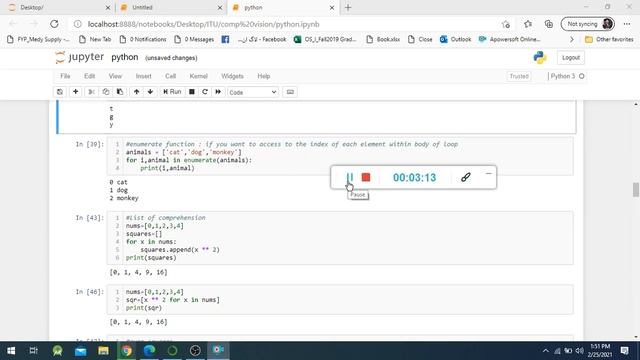The height and width of the screenshot is (360, 640).
Task: Open the Widgets menu
Action: coord(232,76)
